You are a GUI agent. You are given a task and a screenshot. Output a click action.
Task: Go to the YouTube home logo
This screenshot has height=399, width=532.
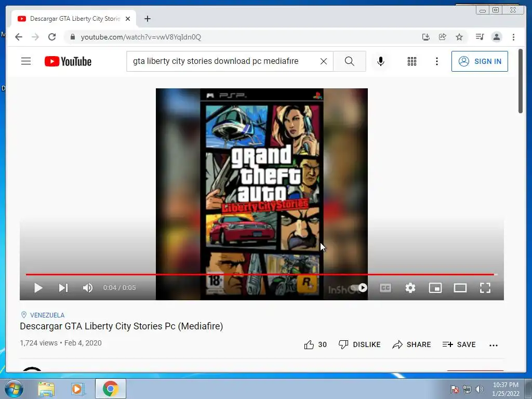68,61
